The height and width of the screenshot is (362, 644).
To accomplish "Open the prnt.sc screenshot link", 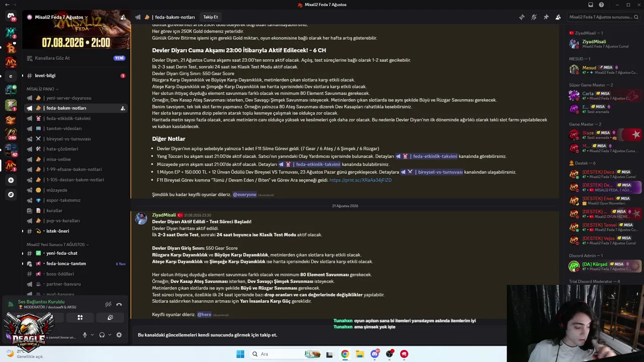I will click(360, 180).
